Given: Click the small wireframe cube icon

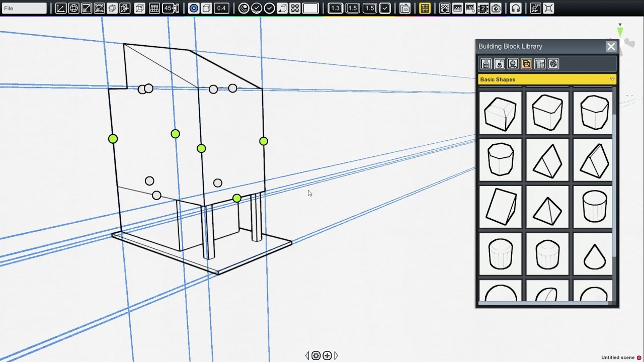Looking at the screenshot, I should tap(112, 8).
